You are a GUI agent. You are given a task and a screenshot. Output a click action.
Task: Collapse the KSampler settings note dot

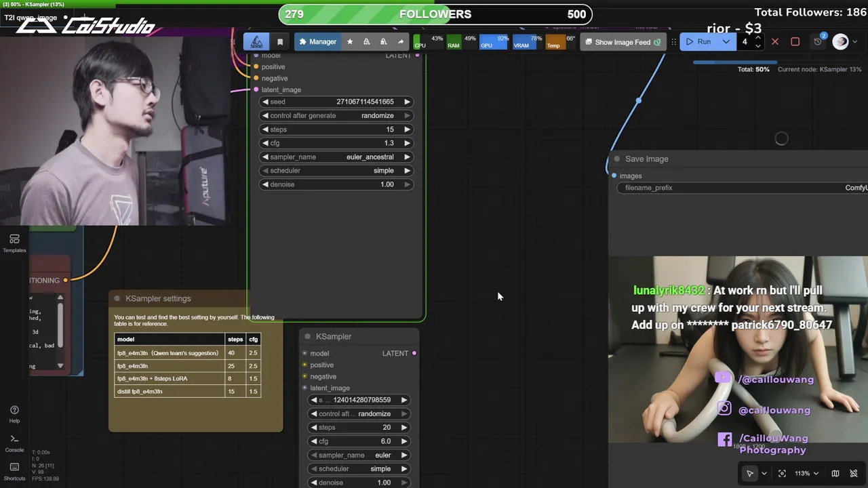117,298
